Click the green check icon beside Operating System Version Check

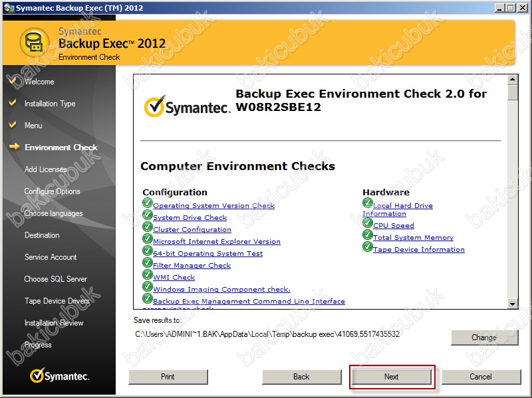147,203
